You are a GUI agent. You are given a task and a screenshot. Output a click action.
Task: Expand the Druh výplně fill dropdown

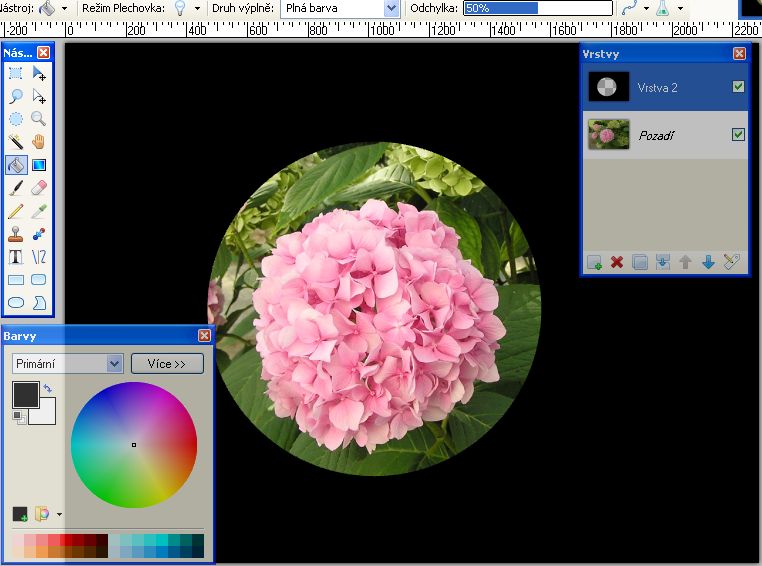[391, 8]
